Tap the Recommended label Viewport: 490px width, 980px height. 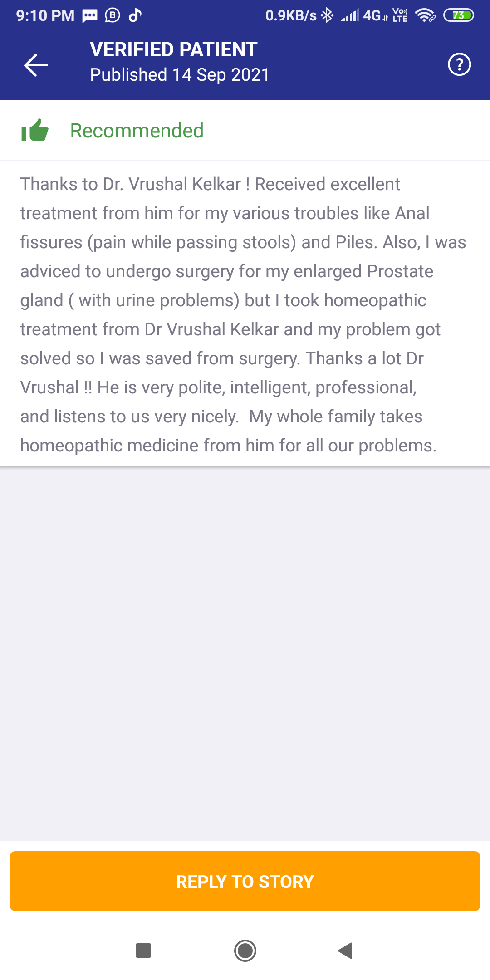point(137,131)
